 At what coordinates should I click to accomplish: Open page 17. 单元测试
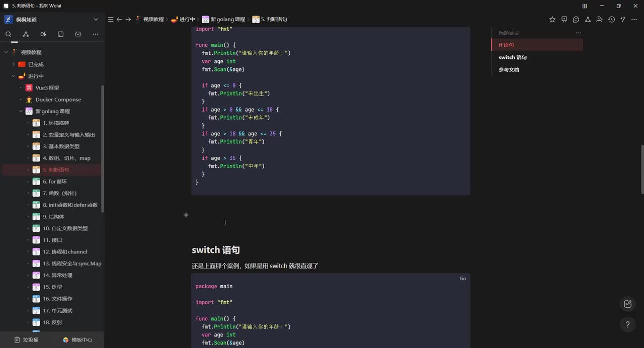click(57, 311)
